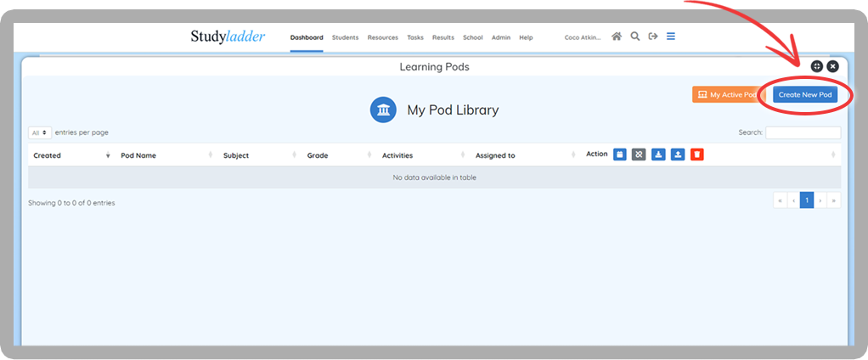Open the entries per page dropdown
868x360 pixels.
[39, 133]
